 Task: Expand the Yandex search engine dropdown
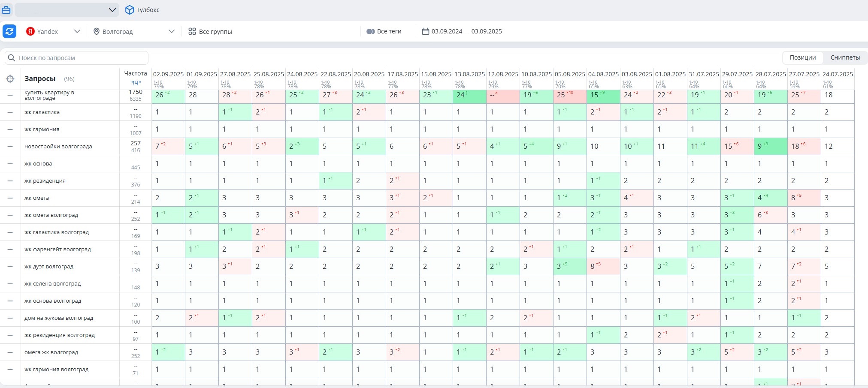tap(77, 31)
